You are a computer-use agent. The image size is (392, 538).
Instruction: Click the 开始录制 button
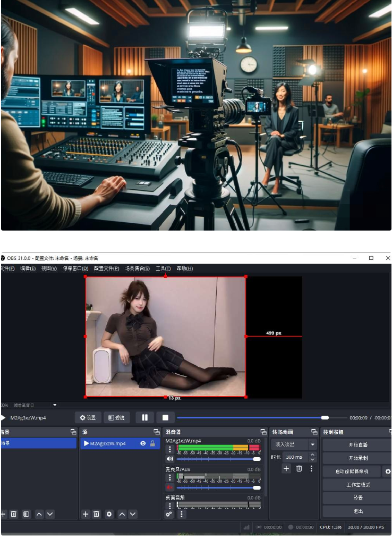358,458
